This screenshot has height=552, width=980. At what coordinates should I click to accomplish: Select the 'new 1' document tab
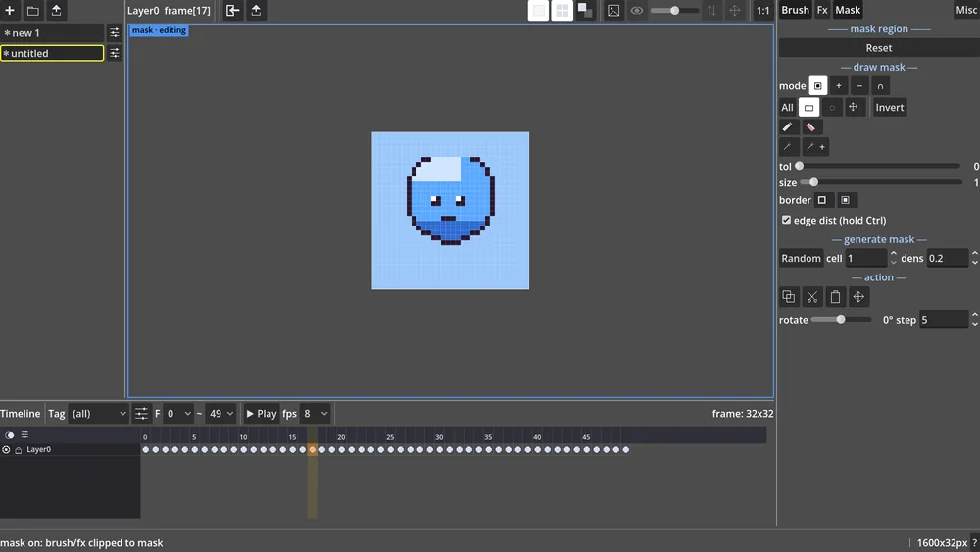tap(52, 33)
